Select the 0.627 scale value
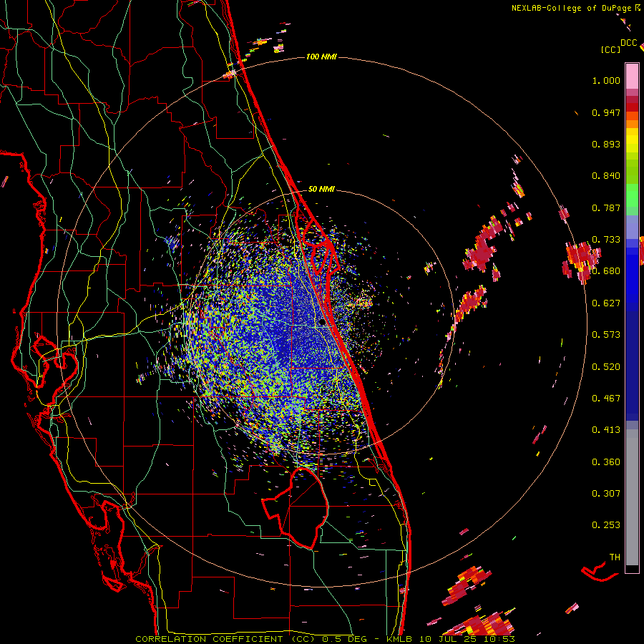The image size is (644, 644). (606, 303)
